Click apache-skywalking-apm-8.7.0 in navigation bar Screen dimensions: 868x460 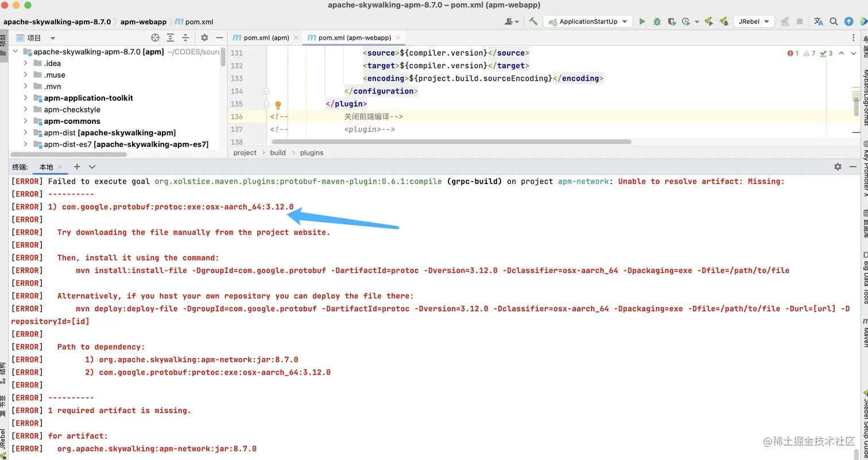[x=57, y=22]
